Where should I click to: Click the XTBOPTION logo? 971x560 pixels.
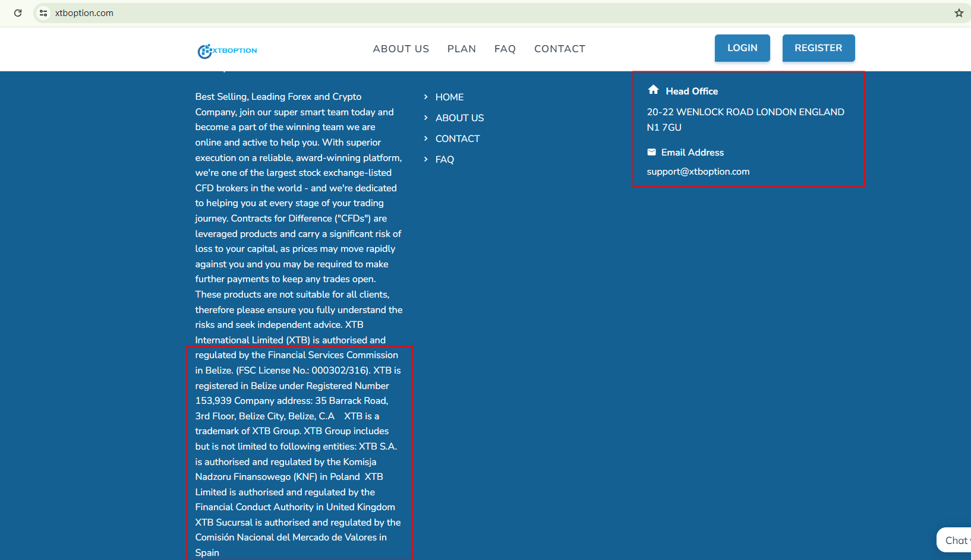(228, 51)
